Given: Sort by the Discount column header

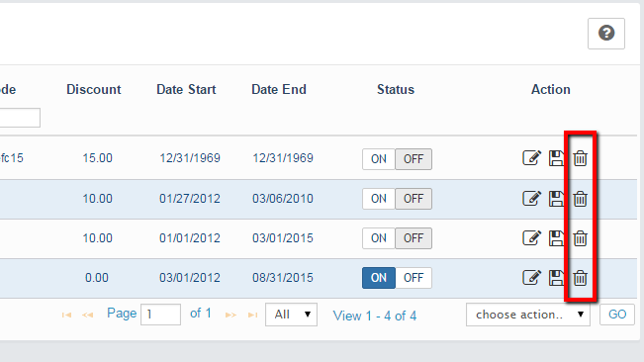Looking at the screenshot, I should click(x=94, y=89).
